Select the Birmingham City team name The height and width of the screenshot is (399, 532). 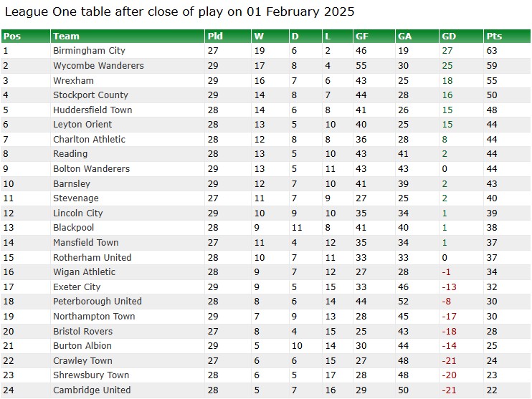pyautogui.click(x=89, y=51)
